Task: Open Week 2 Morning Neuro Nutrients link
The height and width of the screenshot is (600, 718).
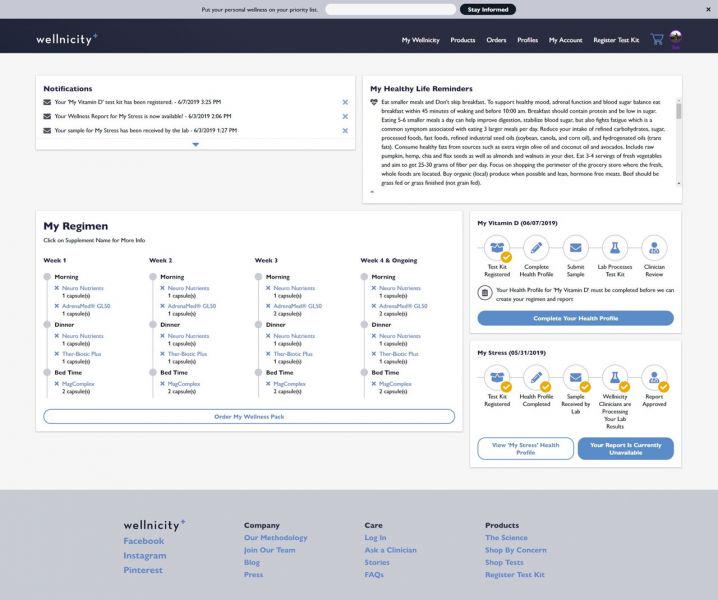Action: [x=188, y=288]
